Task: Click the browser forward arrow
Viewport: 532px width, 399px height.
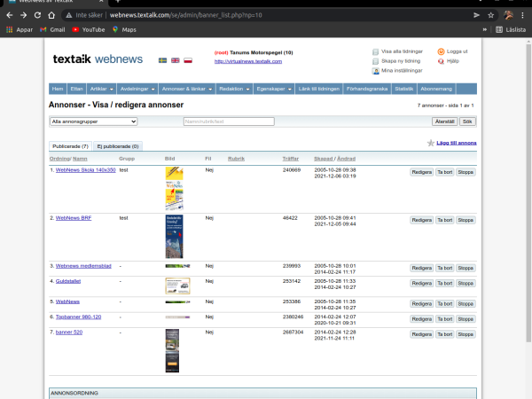Action: (23, 15)
